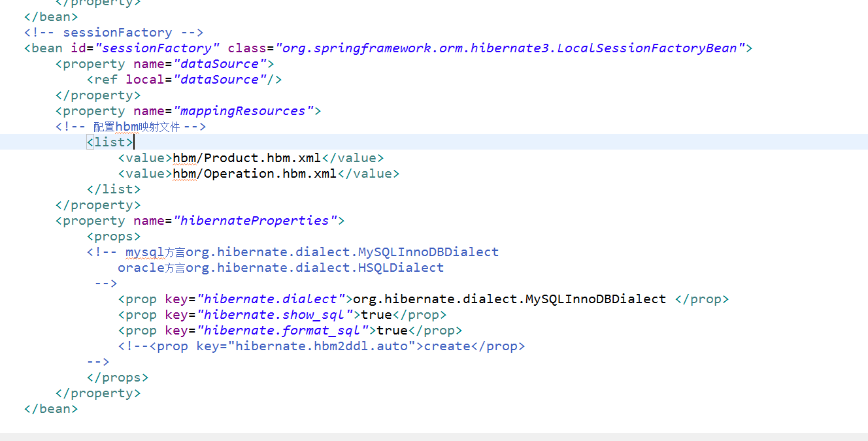Click the closing /list tag

[114, 189]
